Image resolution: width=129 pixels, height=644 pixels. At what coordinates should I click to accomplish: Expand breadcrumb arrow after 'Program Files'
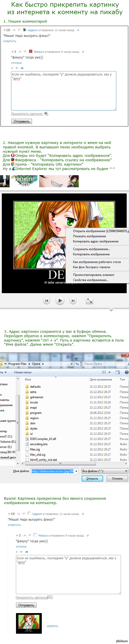(x=29, y=364)
